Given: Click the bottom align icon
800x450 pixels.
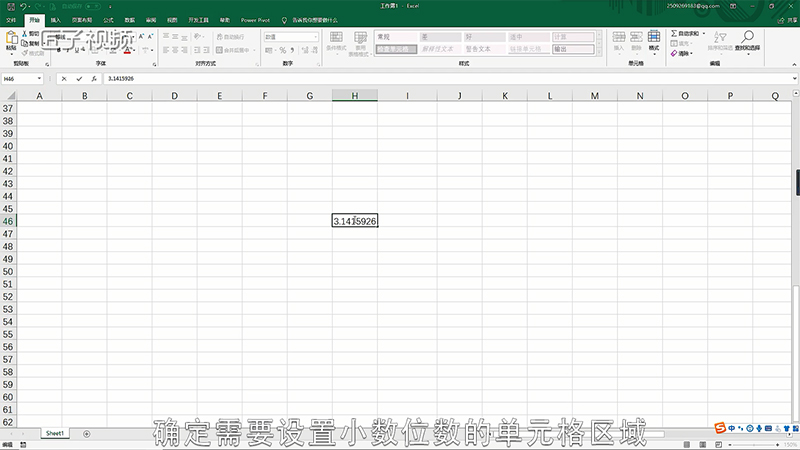Looking at the screenshot, I should click(x=184, y=37).
